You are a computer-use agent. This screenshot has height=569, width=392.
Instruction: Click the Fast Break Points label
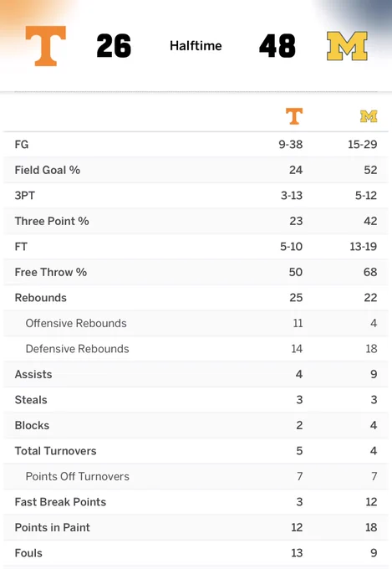click(60, 502)
